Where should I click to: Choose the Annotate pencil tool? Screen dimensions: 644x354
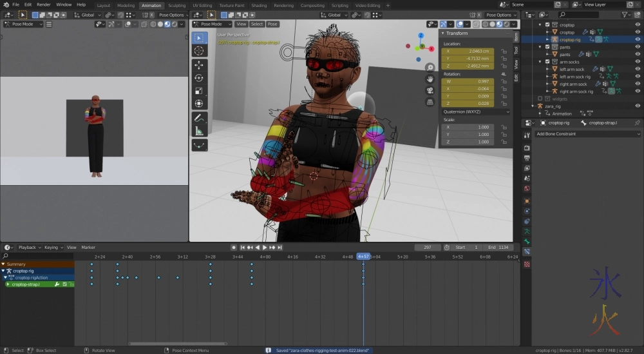click(x=199, y=118)
